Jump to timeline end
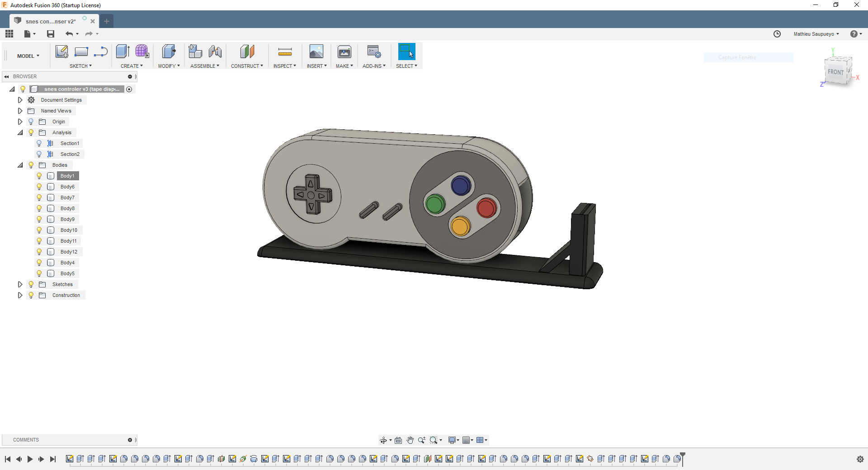This screenshot has height=470, width=868. pos(53,459)
